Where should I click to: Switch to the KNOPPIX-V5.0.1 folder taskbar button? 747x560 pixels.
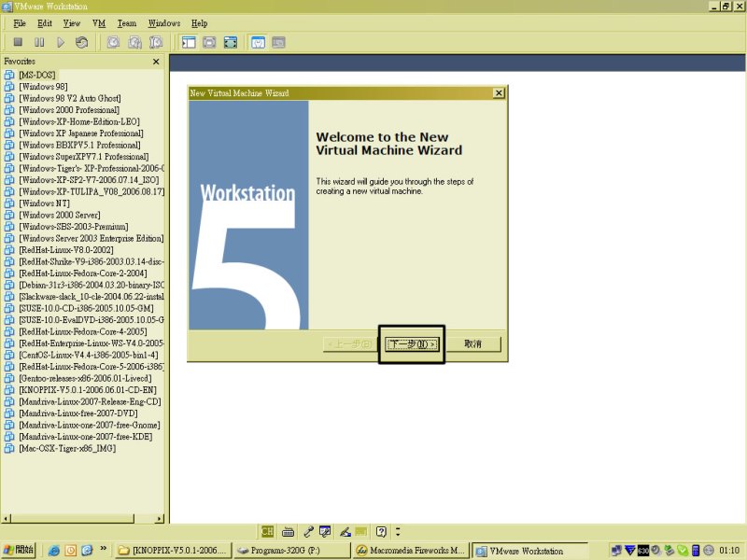174,551
